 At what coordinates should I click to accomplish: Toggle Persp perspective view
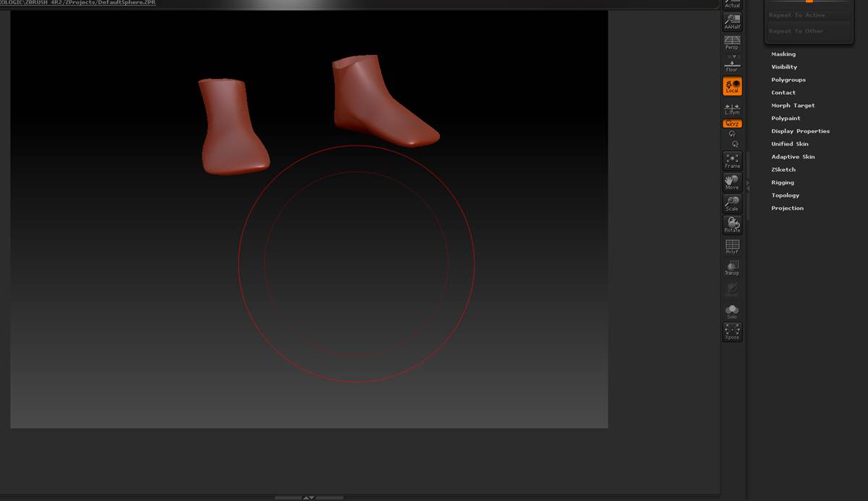coord(732,43)
